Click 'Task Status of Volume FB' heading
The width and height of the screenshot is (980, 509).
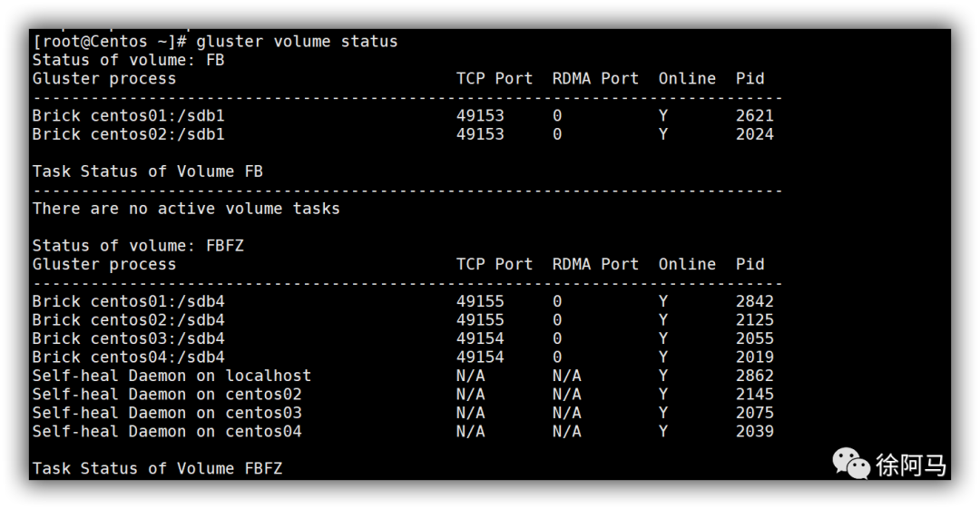click(147, 171)
